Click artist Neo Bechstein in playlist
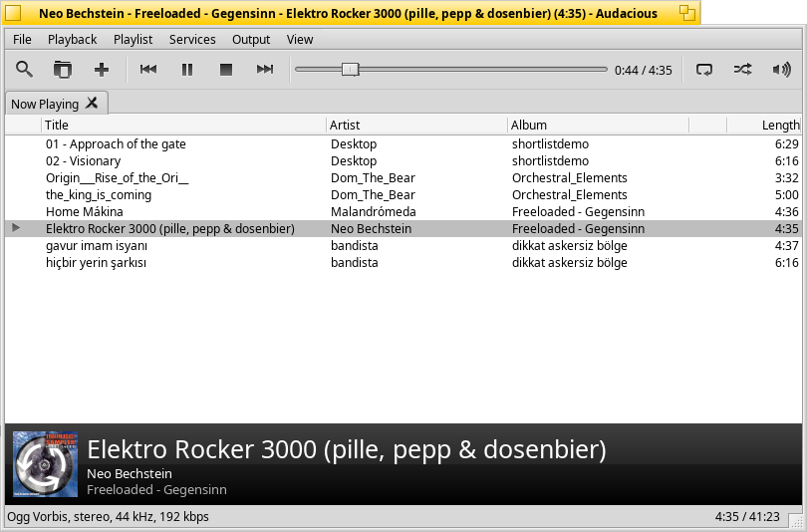 point(371,229)
